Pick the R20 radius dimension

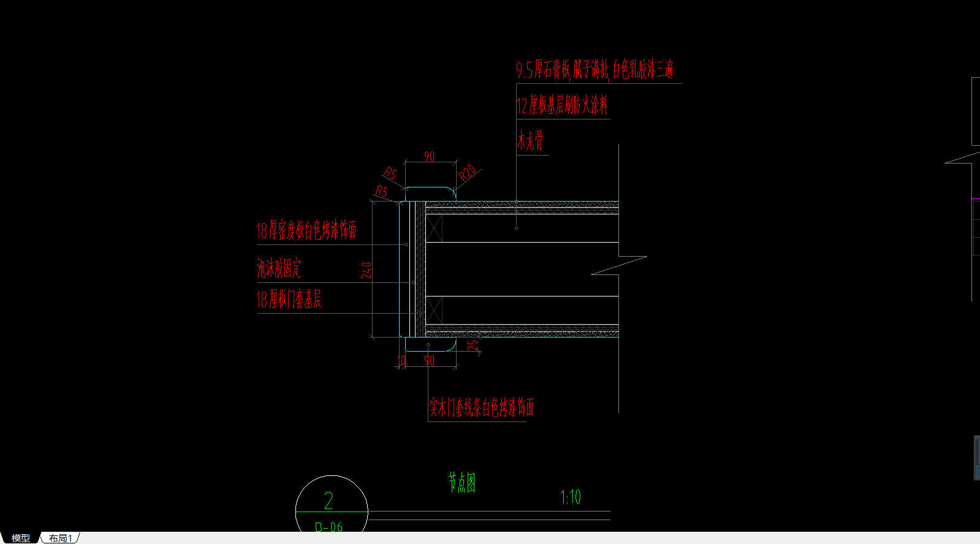[467, 172]
